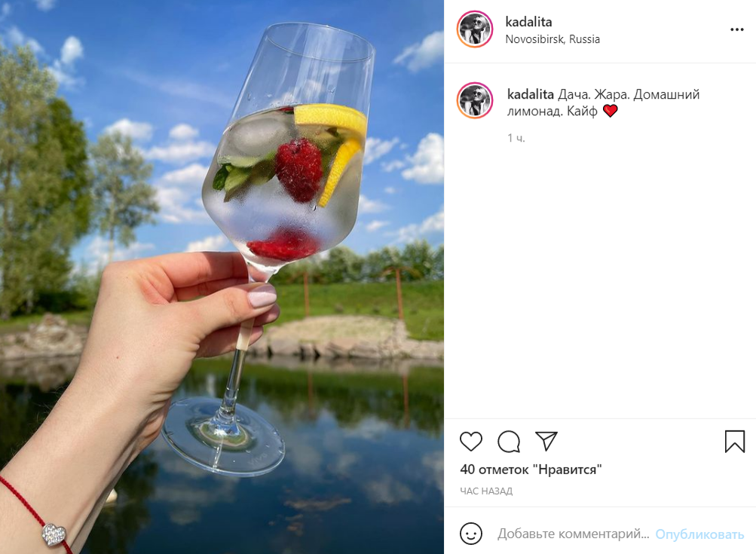The height and width of the screenshot is (554, 756).
Task: Click the lemonade glass photo
Action: (x=222, y=277)
